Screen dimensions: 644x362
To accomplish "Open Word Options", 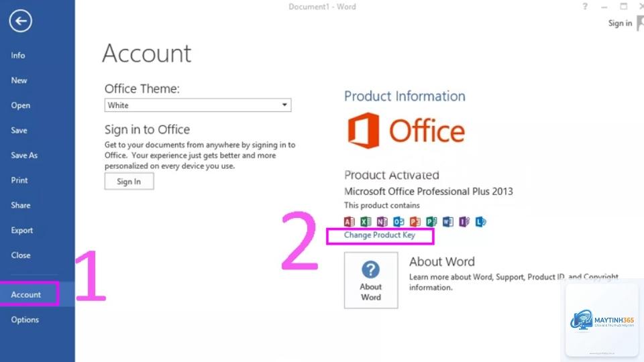I will 25,320.
